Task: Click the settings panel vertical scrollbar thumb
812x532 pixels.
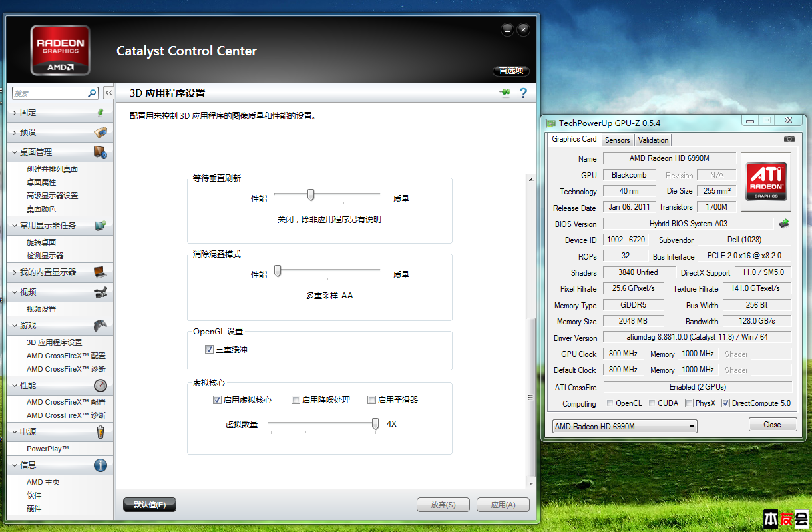Action: coord(530,398)
